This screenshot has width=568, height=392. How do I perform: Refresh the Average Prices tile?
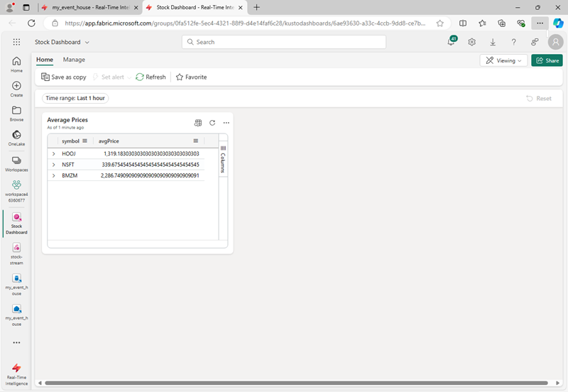coord(212,123)
